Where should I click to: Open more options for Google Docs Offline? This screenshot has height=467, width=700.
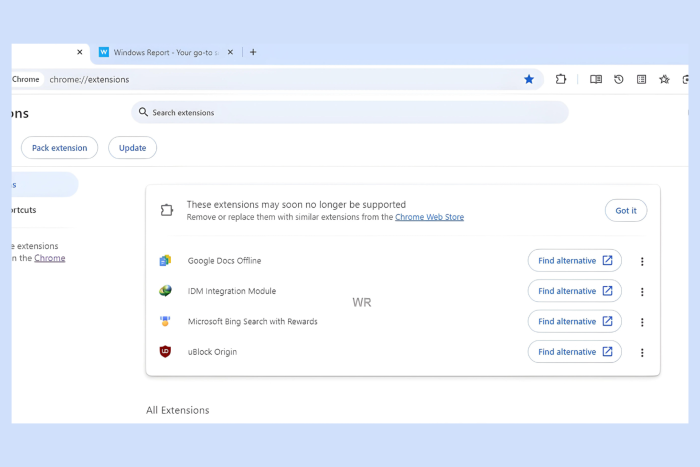[642, 262]
